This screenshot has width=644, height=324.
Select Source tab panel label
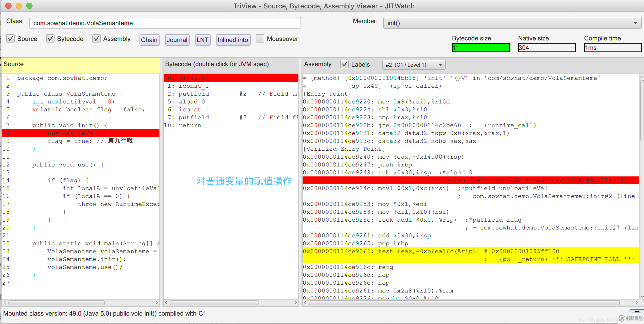12,64
